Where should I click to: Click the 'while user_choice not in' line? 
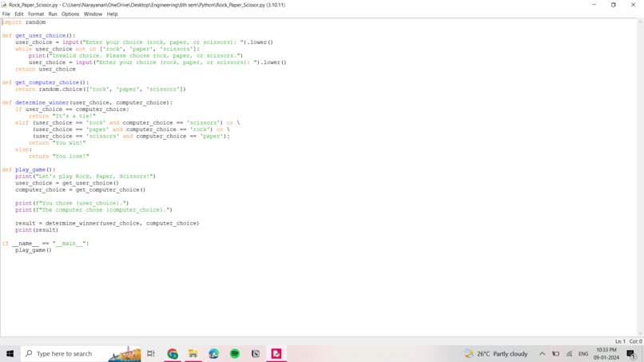coord(108,49)
